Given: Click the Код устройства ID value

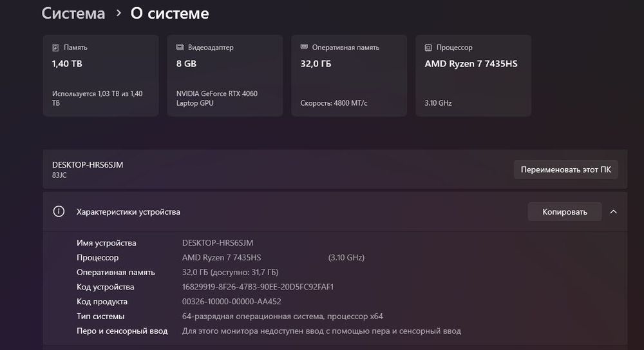Looking at the screenshot, I should tap(258, 287).
